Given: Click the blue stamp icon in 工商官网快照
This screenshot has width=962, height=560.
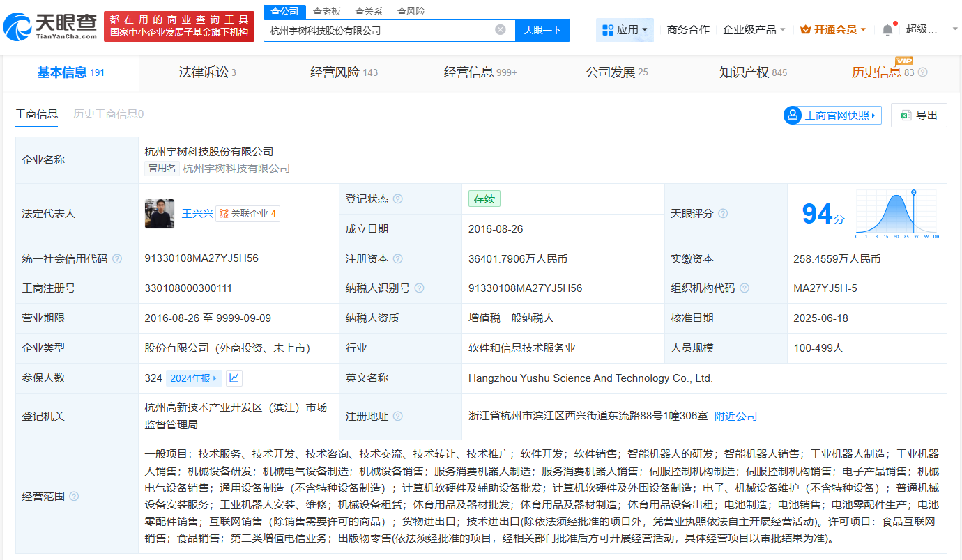Looking at the screenshot, I should pos(793,114).
